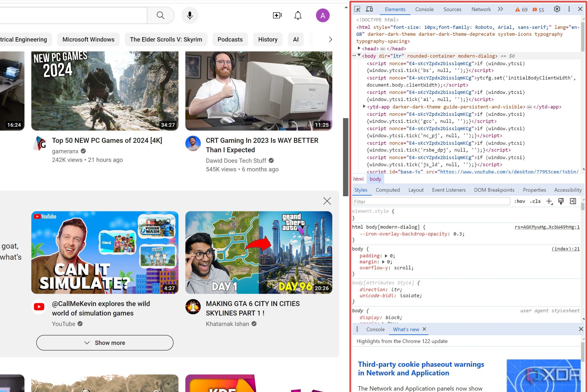
Task: Click the more tools overflow chevron icon
Action: pyautogui.click(x=502, y=10)
